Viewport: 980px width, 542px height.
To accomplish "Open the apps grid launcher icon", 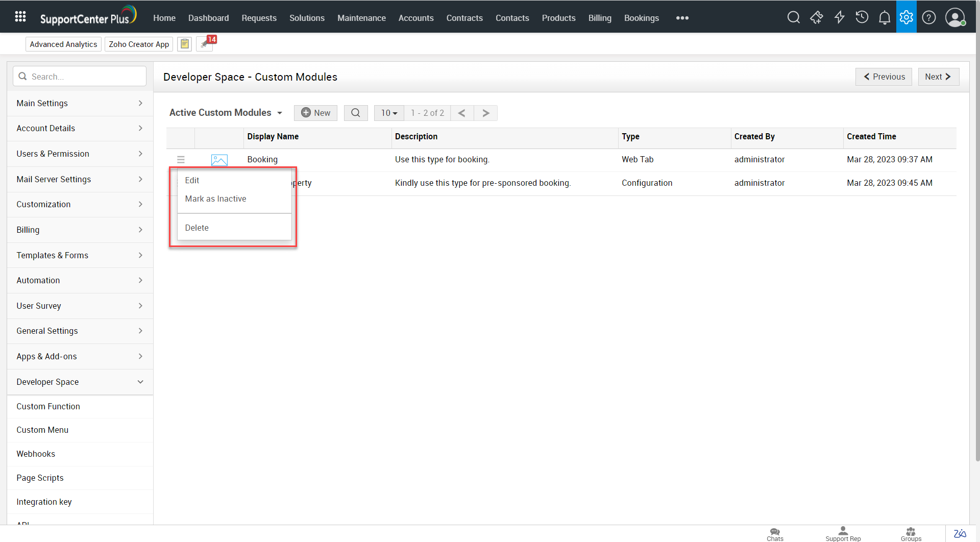I will [20, 17].
